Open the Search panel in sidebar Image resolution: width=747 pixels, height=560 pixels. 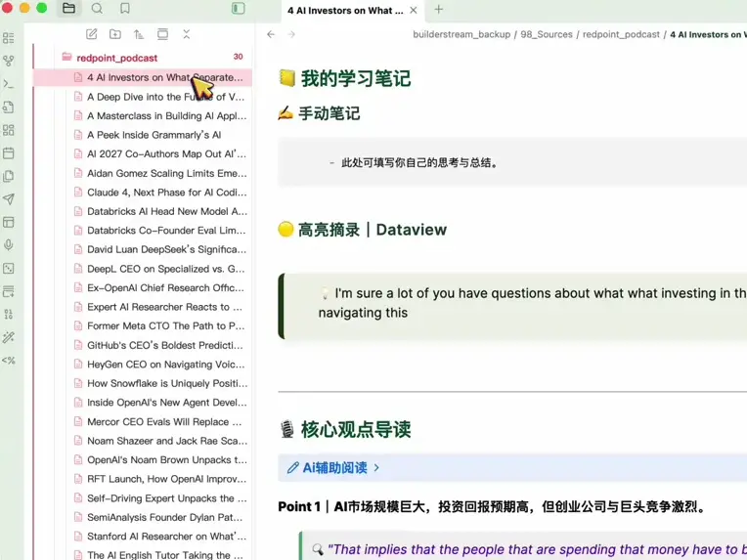pos(97,9)
